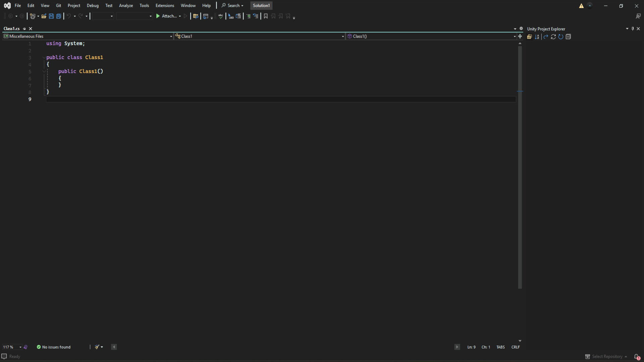The height and width of the screenshot is (362, 644).
Task: Enable show folders in Unity Project Explorer
Action: [x=529, y=37]
